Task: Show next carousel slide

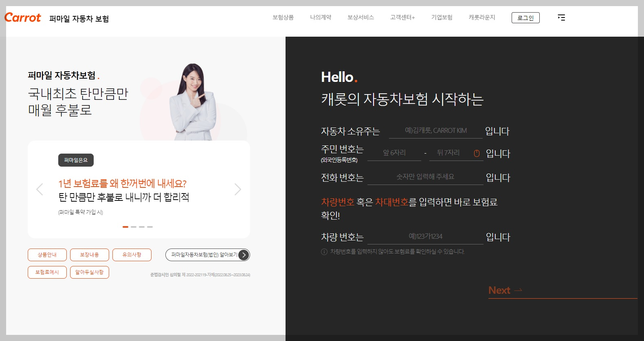Action: (238, 189)
